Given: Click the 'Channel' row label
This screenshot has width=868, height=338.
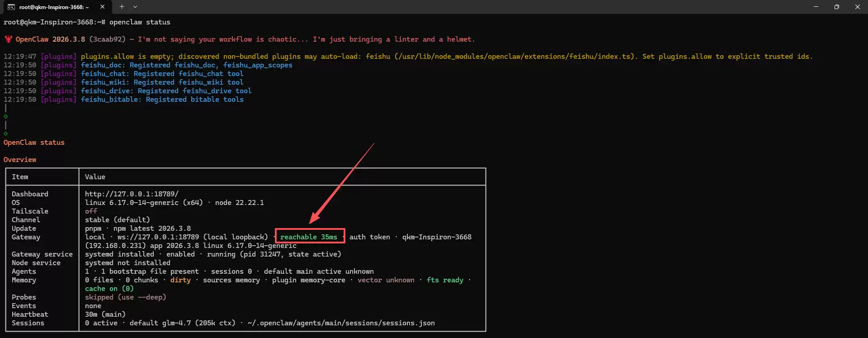Looking at the screenshot, I should click(26, 220).
